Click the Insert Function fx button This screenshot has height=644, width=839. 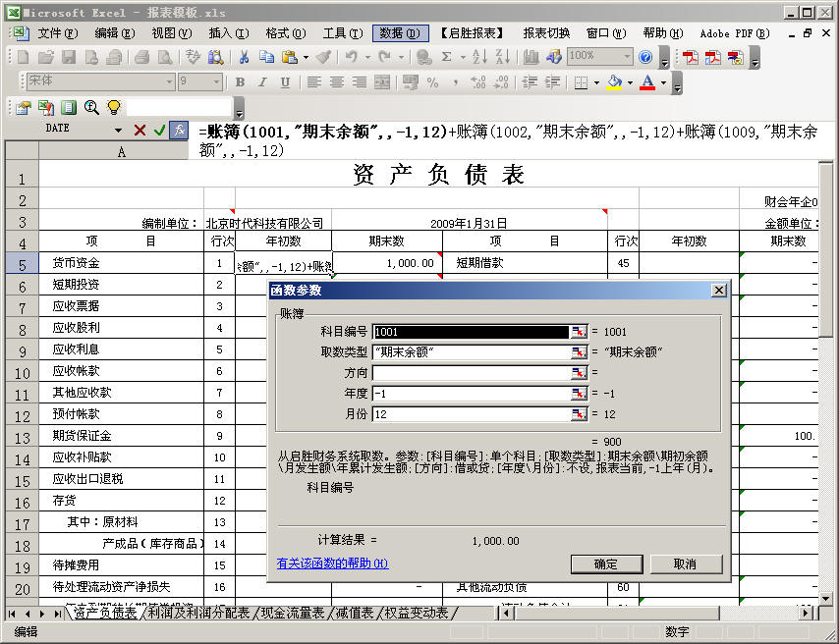click(179, 130)
